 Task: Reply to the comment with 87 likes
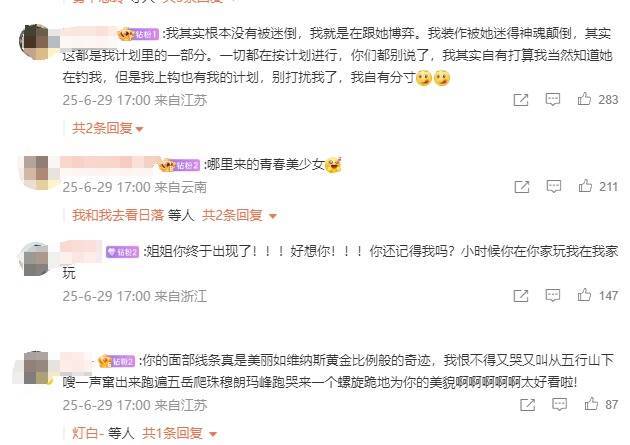[x=559, y=404]
